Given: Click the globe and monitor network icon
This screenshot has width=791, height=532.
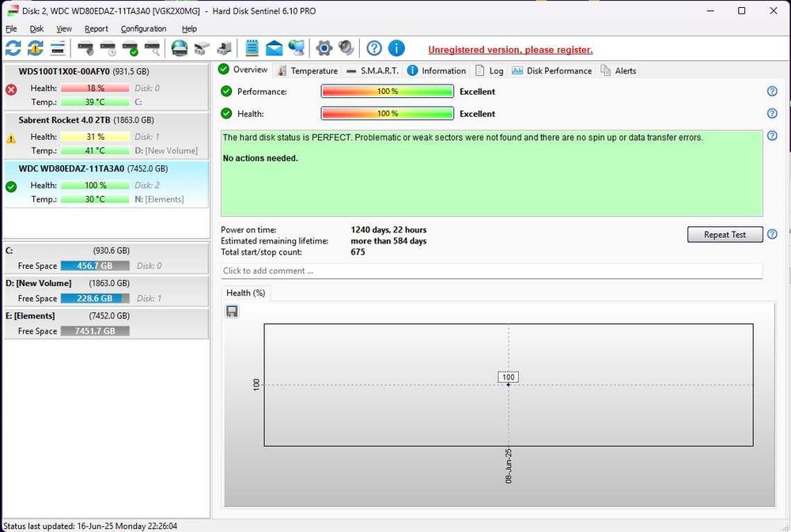Looking at the screenshot, I should click(297, 48).
